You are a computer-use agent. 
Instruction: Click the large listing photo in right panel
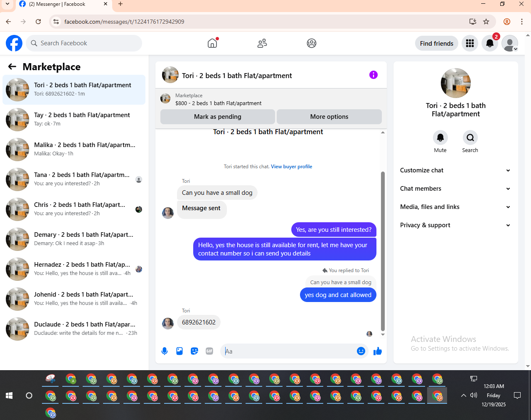456,83
